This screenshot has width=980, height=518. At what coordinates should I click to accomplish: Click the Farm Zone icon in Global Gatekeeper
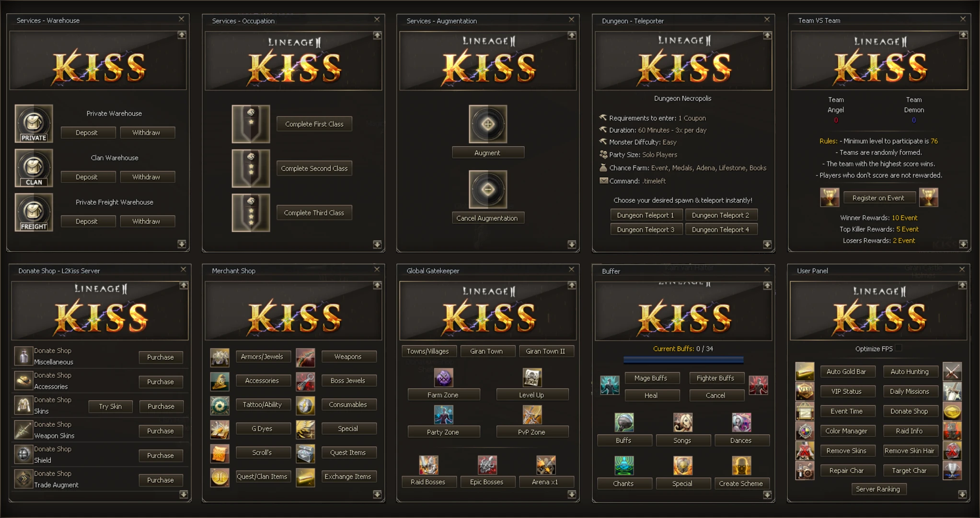pyautogui.click(x=444, y=378)
